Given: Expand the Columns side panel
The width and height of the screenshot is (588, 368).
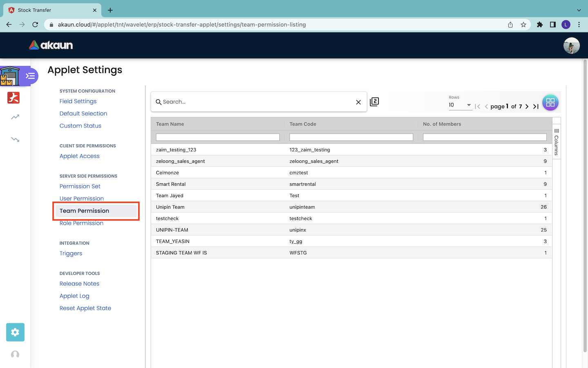Looking at the screenshot, I should 556,142.
